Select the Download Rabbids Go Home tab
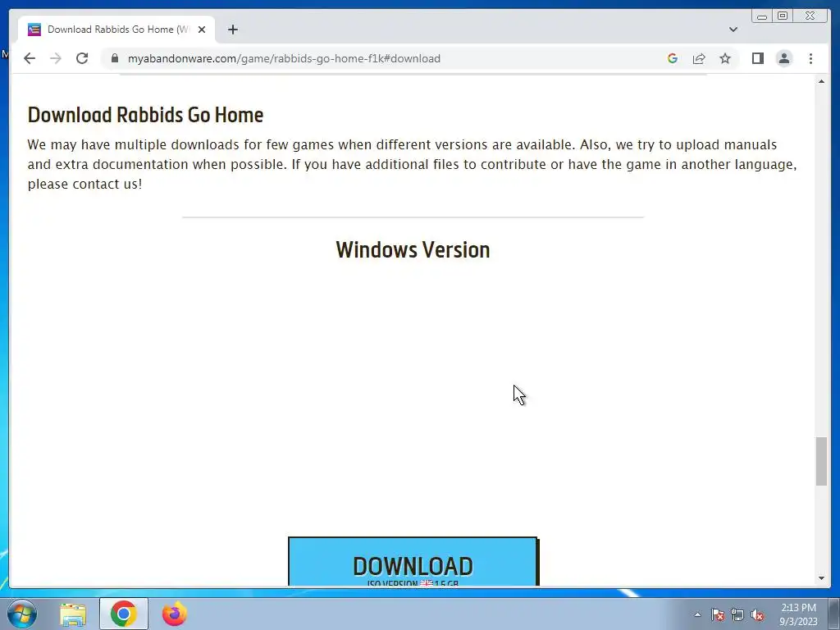 (x=116, y=30)
